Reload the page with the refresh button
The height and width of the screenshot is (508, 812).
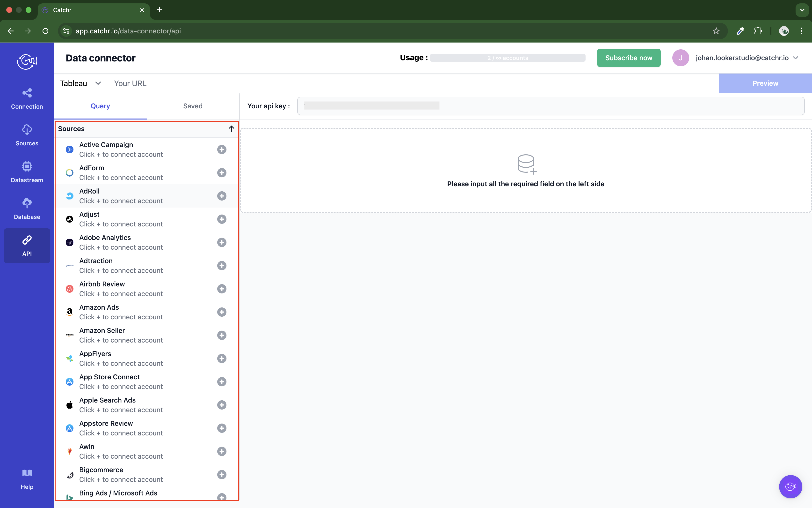point(46,31)
